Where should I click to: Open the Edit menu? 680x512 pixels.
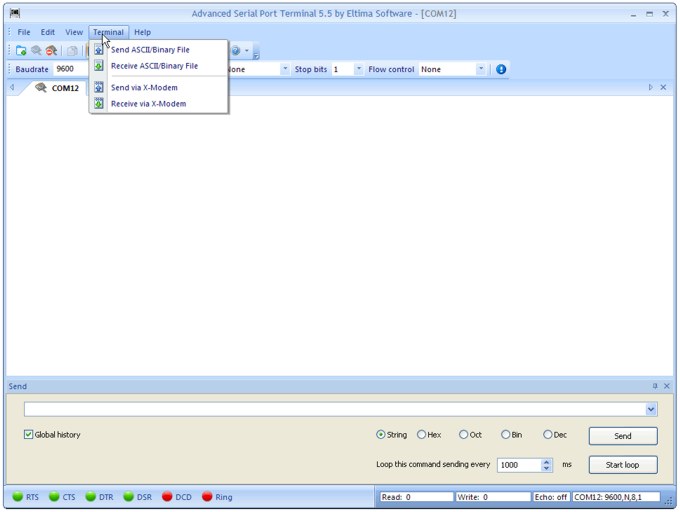pyautogui.click(x=48, y=32)
